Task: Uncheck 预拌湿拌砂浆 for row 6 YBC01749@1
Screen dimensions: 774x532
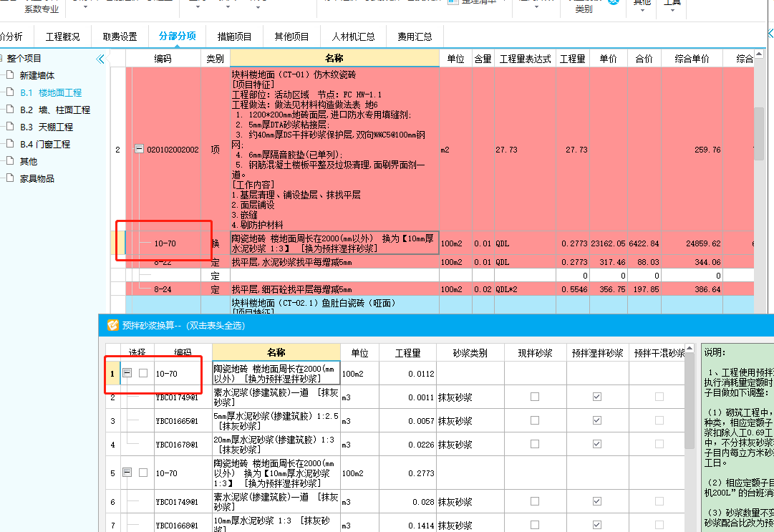Action: pyautogui.click(x=597, y=501)
